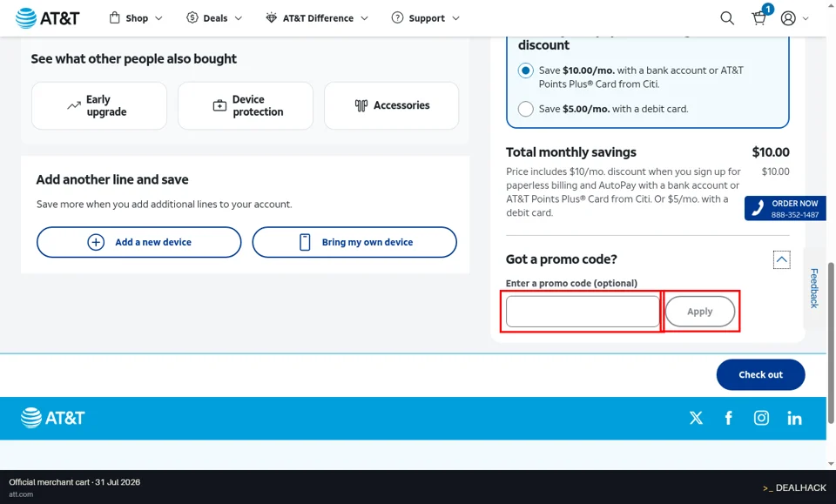Open the AT&T Difference menu
This screenshot has width=836, height=504.
(x=317, y=18)
